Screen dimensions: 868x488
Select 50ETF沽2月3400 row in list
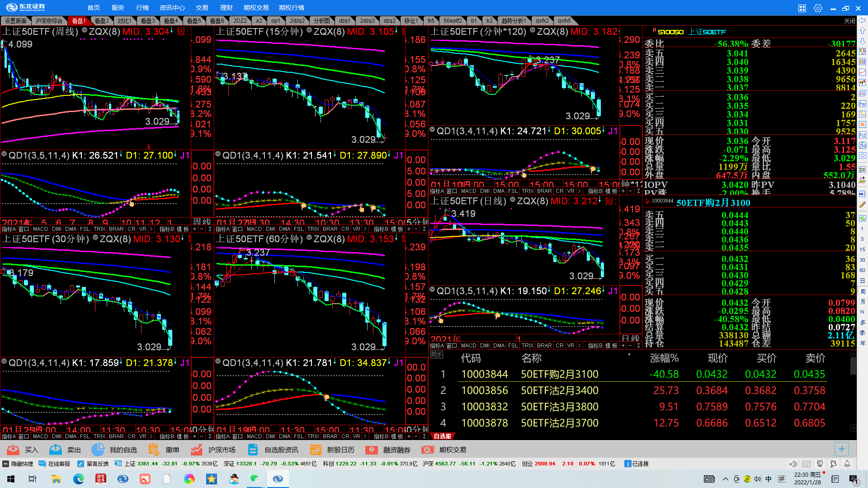coord(559,390)
